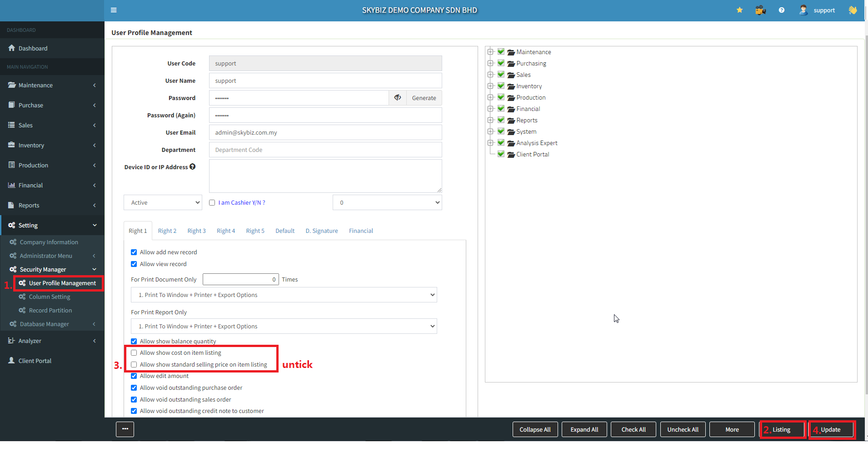Uncheck 'Allow edit amount' checkbox
868x453 pixels.
pyautogui.click(x=134, y=376)
